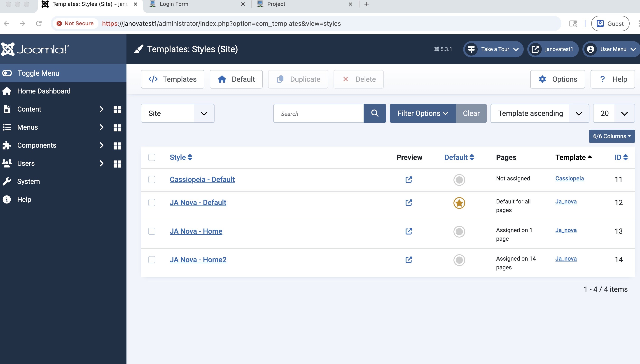Screen dimensions: 640x364
Task: Click the Filter Options button
Action: (x=423, y=113)
